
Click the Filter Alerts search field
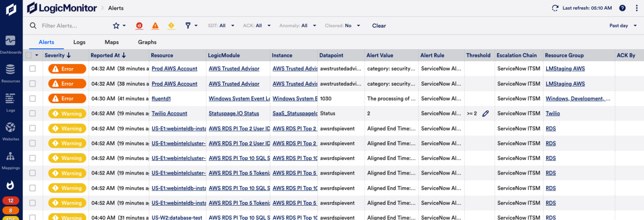pyautogui.click(x=71, y=26)
